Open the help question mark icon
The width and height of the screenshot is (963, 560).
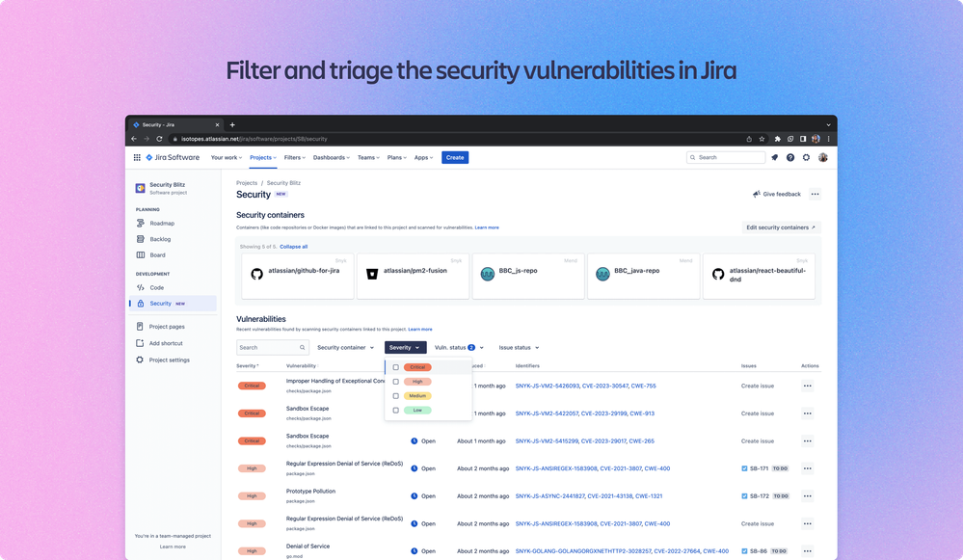(x=790, y=159)
